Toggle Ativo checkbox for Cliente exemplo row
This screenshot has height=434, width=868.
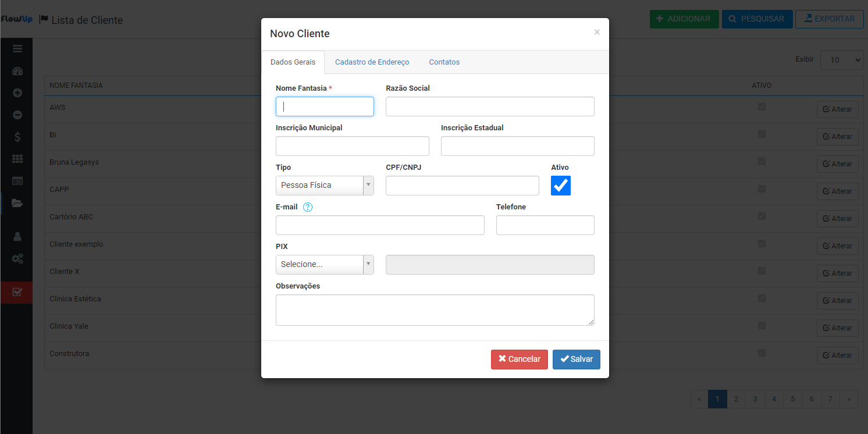coord(762,244)
